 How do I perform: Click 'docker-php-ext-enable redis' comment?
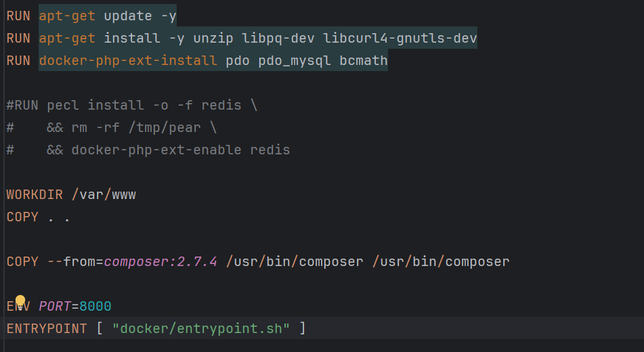pyautogui.click(x=181, y=150)
